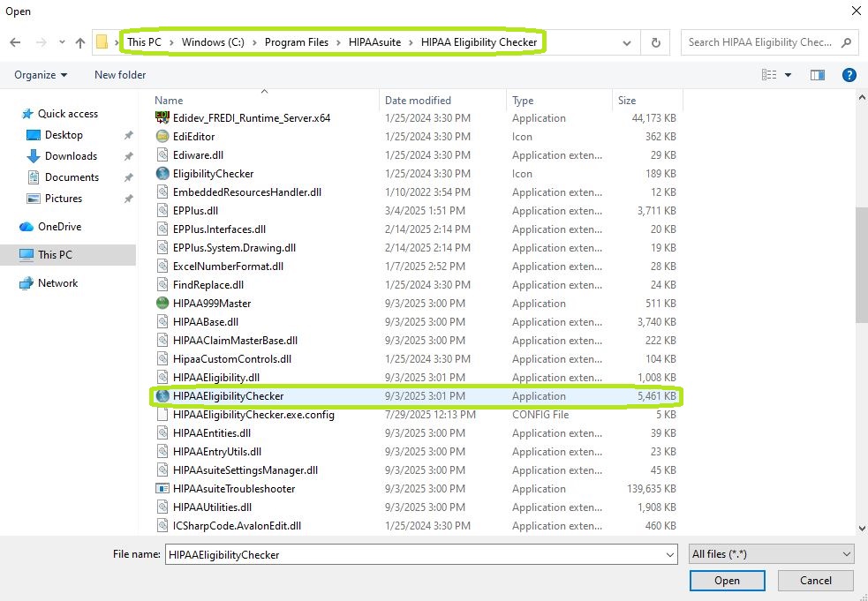
Task: Click New folder
Action: tap(120, 75)
